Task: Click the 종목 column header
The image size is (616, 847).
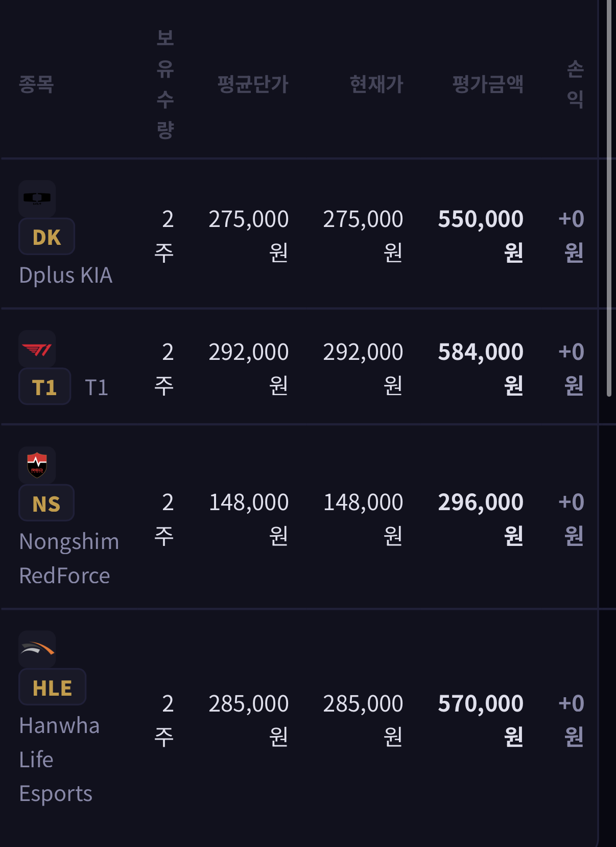Action: click(x=36, y=84)
